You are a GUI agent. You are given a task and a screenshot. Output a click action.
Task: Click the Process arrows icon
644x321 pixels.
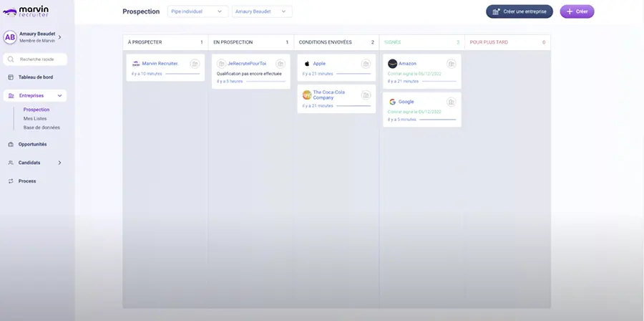[x=11, y=181]
